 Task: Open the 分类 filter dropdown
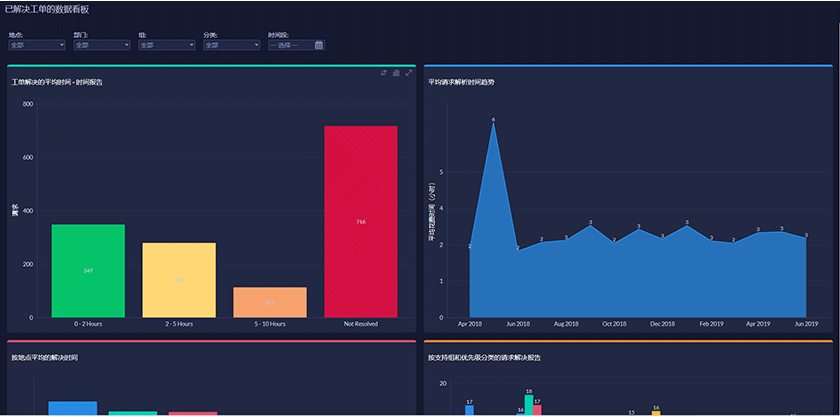[x=231, y=46]
